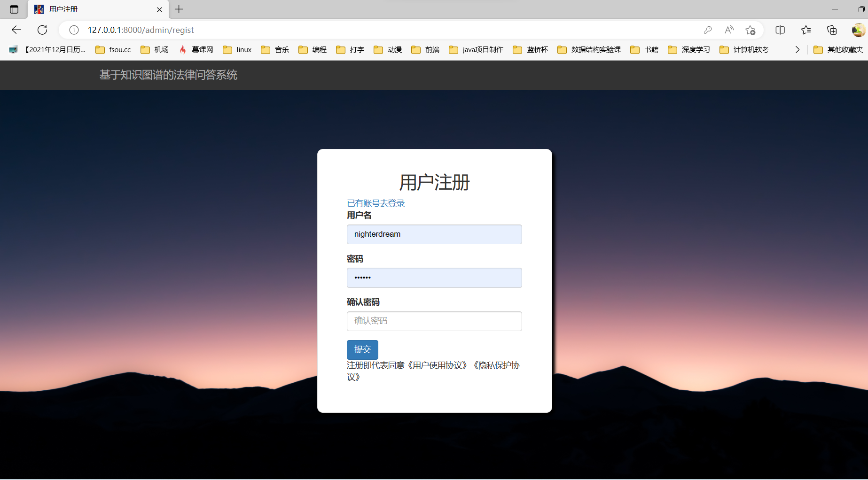Screen dimensions: 868x480
Task: Open the 编程 bookmark folder
Action: coord(313,50)
